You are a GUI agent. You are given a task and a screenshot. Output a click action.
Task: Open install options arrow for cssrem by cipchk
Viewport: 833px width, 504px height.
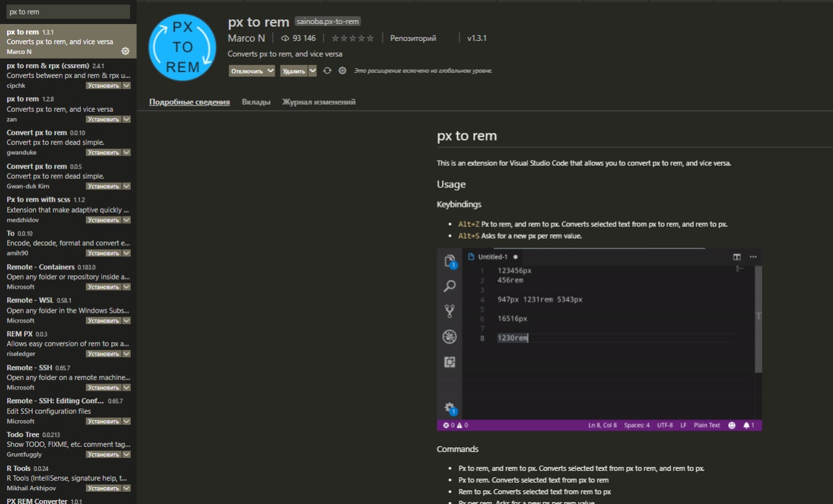(126, 85)
